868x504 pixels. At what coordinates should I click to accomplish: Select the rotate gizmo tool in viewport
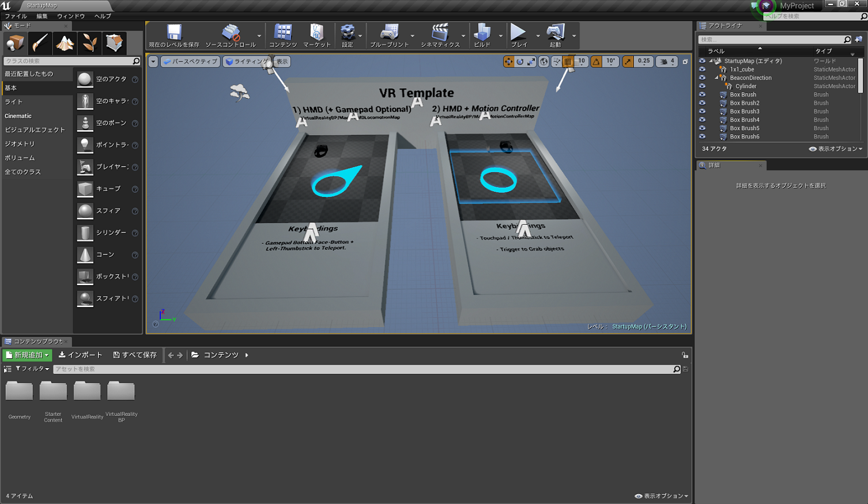click(520, 62)
